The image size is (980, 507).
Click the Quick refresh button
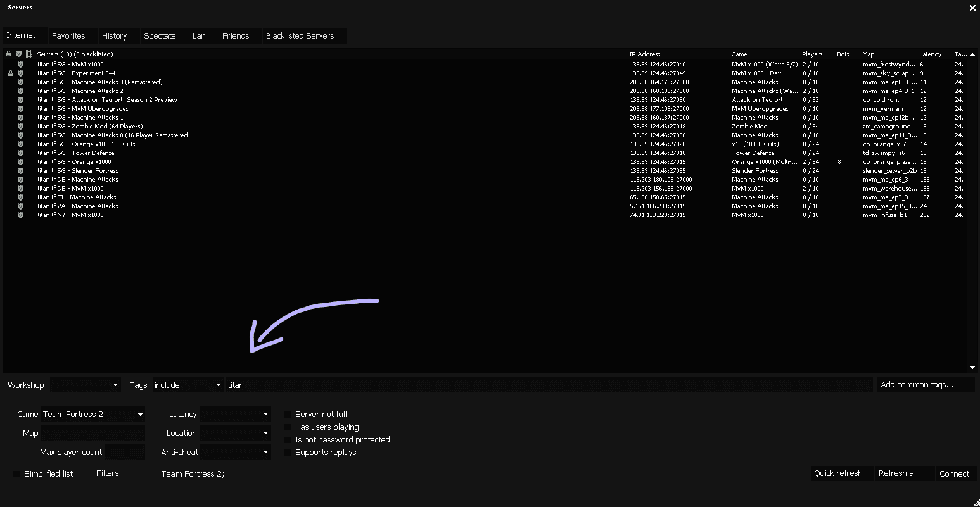pyautogui.click(x=842, y=473)
